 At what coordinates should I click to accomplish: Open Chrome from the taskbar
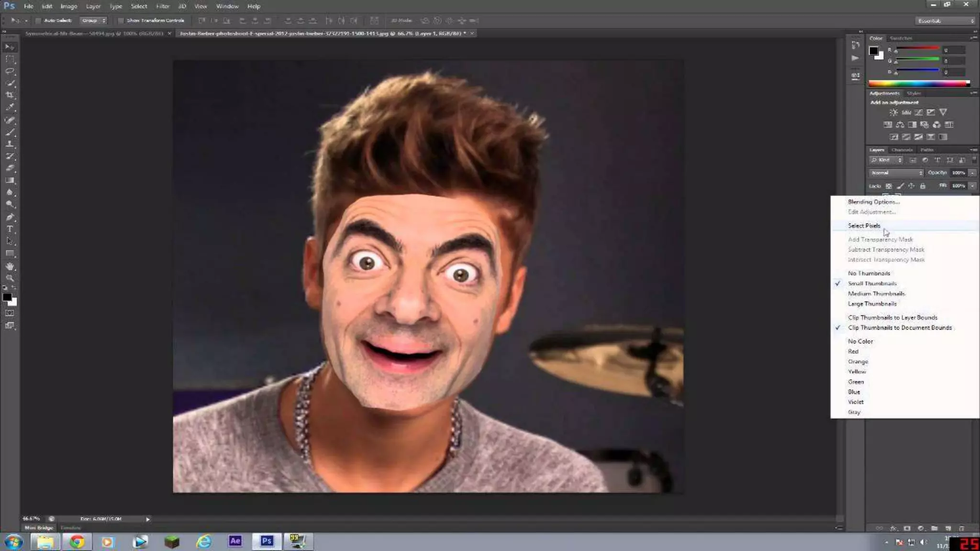(x=77, y=541)
